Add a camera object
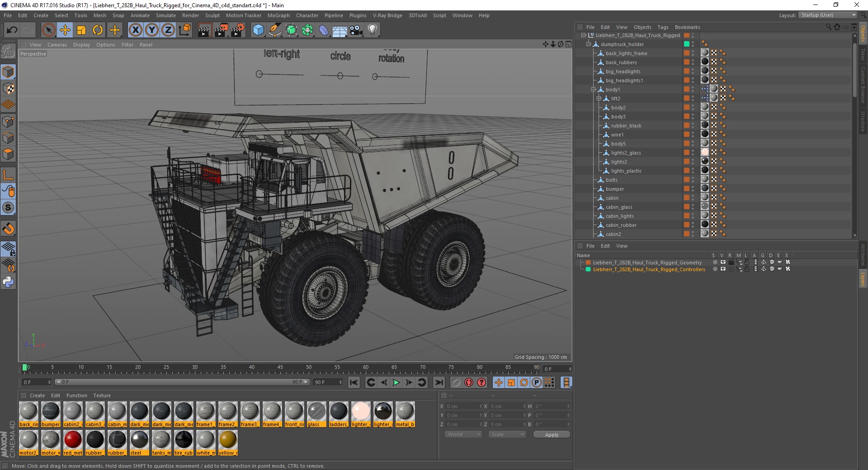The image size is (868, 470). click(x=356, y=30)
